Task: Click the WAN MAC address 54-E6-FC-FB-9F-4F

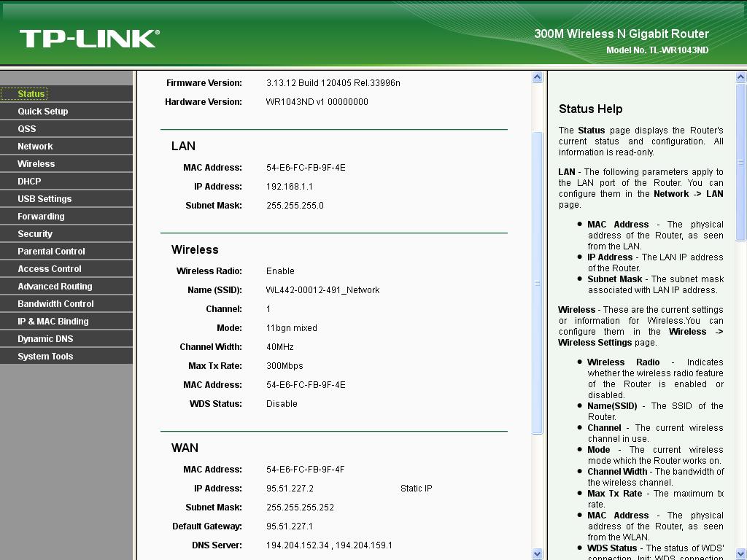Action: [x=306, y=470]
